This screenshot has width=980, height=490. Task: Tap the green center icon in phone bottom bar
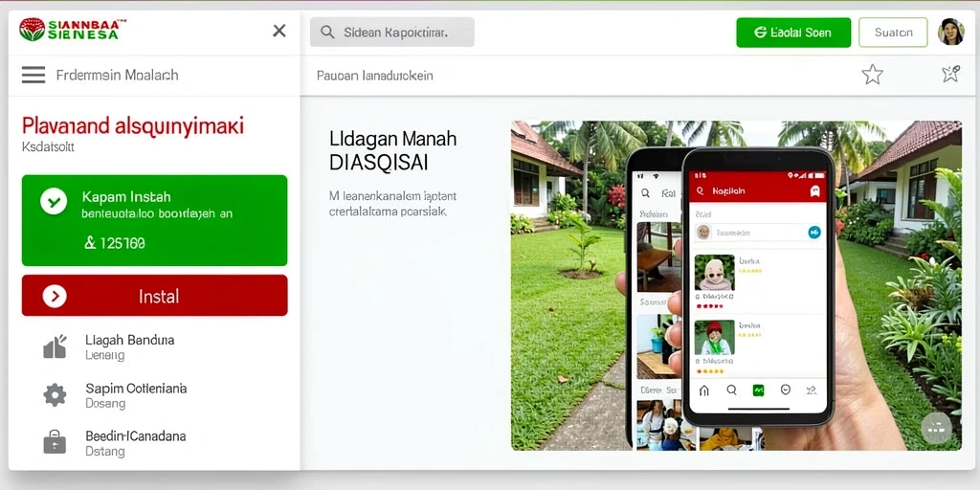click(758, 390)
